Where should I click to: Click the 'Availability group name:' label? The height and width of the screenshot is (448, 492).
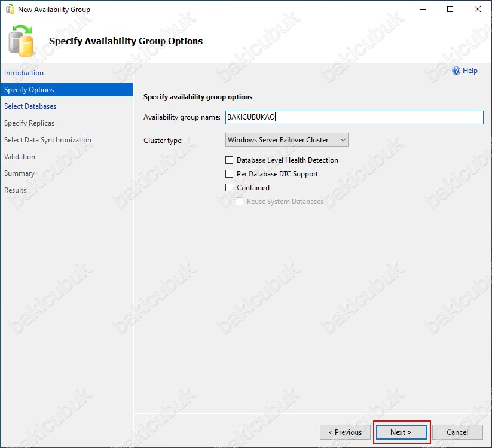[x=182, y=117]
